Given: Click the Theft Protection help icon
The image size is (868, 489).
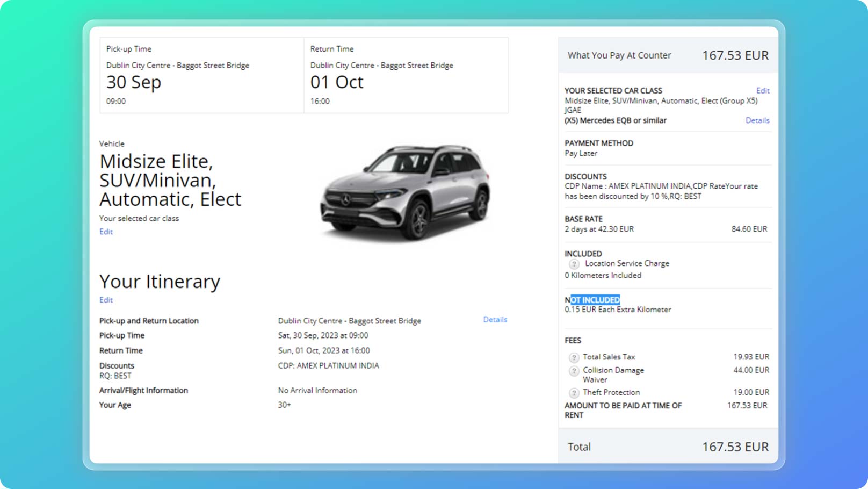Looking at the screenshot, I should [x=574, y=393].
